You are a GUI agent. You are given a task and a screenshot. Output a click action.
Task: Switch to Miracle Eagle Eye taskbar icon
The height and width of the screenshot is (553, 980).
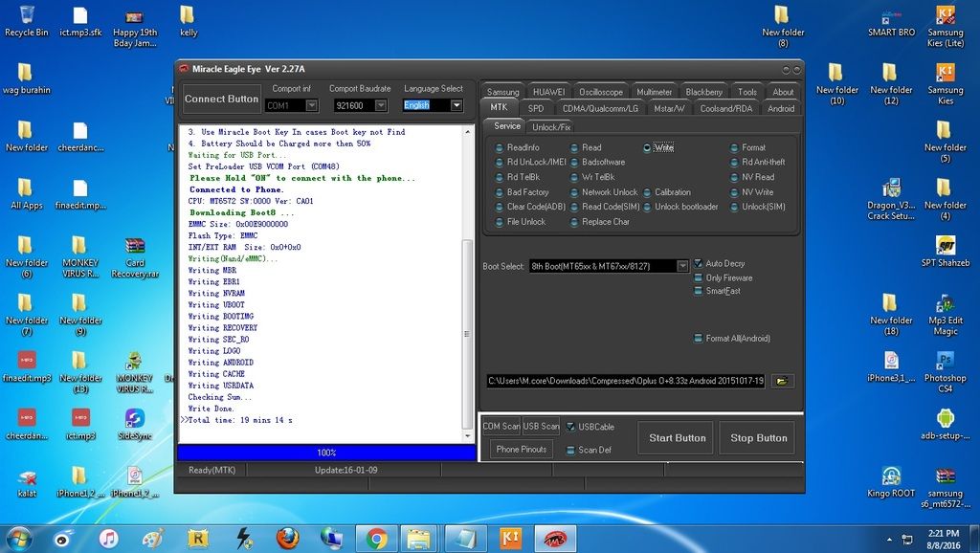click(554, 538)
